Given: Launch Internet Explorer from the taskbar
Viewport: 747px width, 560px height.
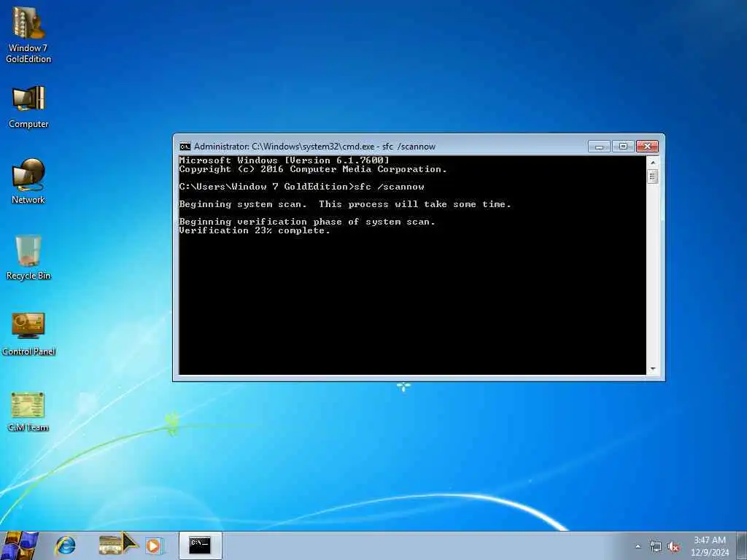Looking at the screenshot, I should (x=65, y=545).
